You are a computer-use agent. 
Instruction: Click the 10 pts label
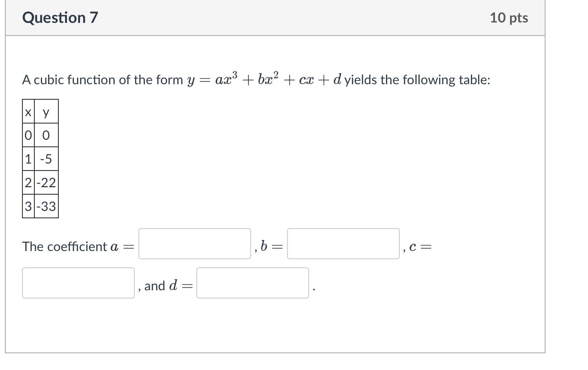[510, 17]
